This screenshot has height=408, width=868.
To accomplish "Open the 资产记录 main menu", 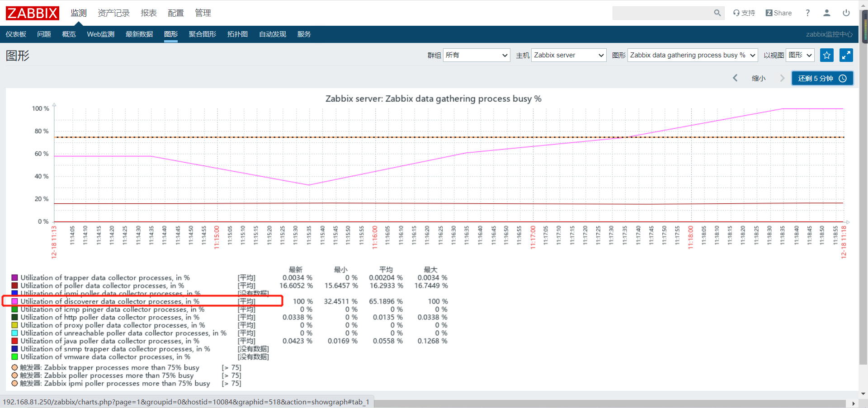I will [x=114, y=13].
